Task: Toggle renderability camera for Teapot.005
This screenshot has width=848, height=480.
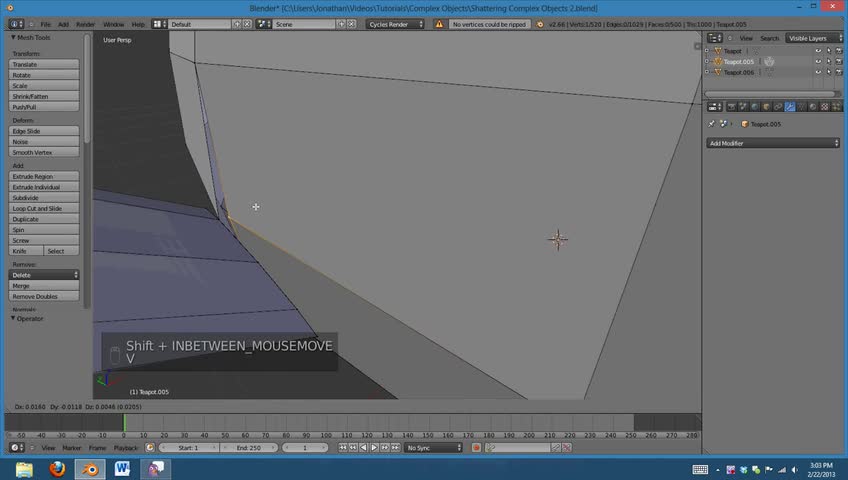Action: (839, 62)
